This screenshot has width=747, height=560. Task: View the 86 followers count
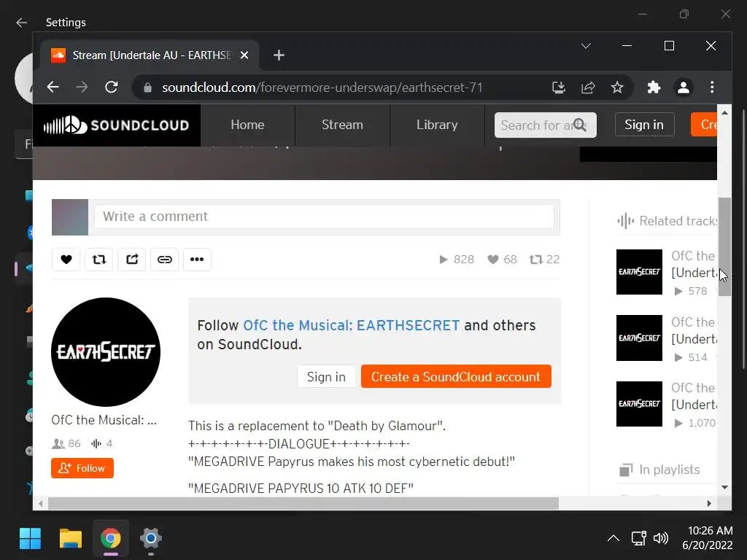coord(66,444)
